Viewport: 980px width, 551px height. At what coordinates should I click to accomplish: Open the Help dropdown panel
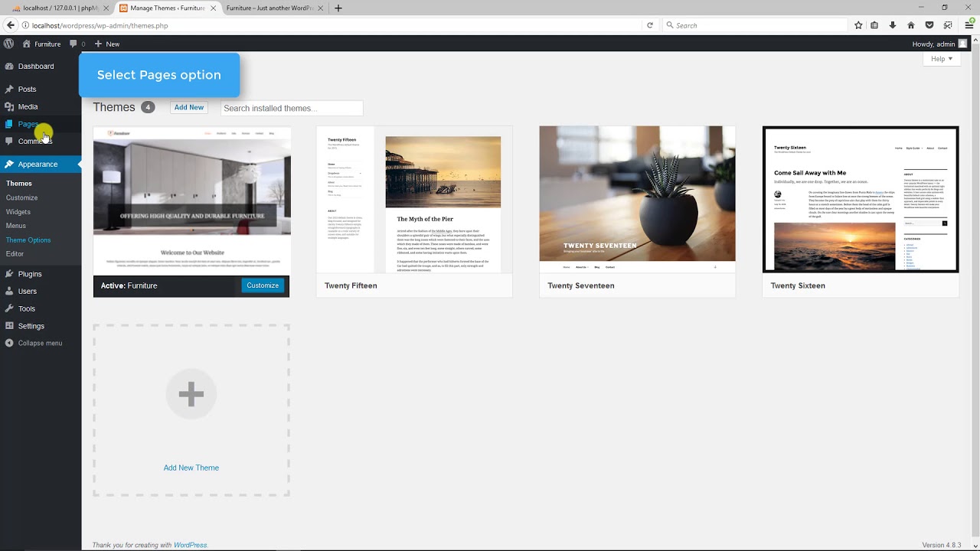point(940,59)
